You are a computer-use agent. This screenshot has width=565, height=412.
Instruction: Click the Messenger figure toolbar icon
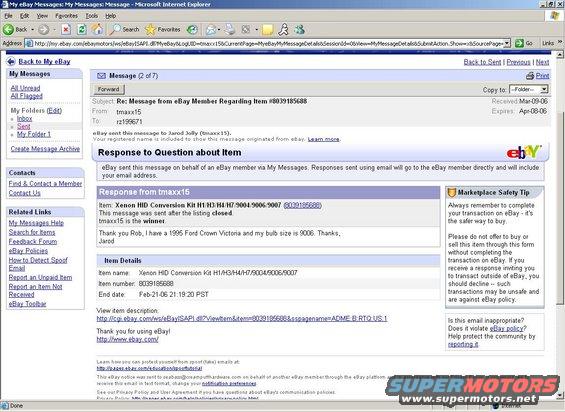(284, 29)
